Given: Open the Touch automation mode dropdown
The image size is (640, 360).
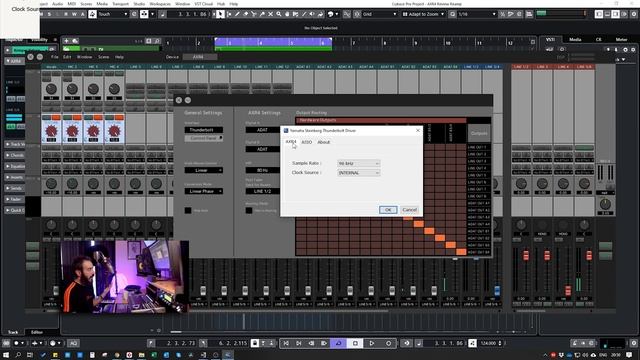Looking at the screenshot, I should pyautogui.click(x=113, y=14).
